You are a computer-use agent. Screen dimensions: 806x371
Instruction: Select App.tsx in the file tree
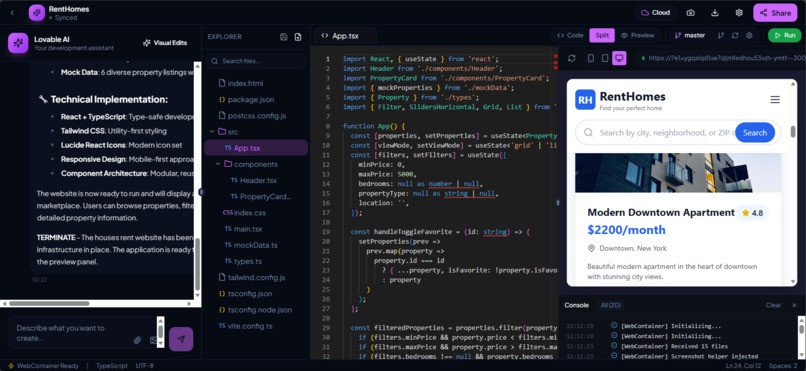coord(256,148)
